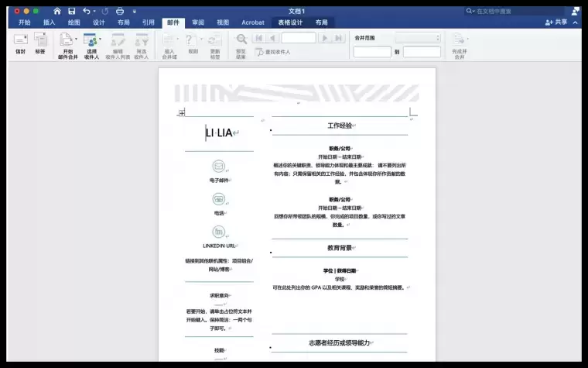Open the 表格设计 tab

[290, 22]
